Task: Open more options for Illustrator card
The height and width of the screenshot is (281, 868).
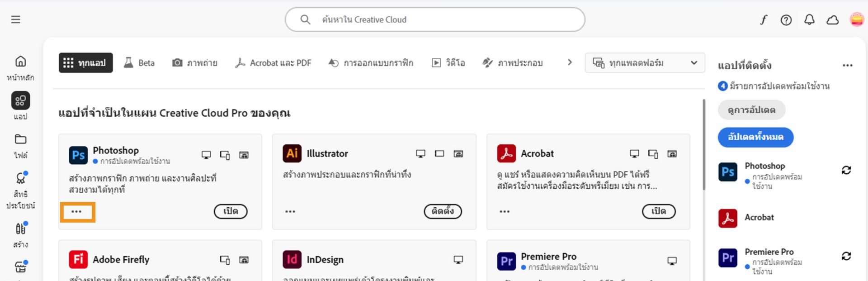Action: coord(290,212)
